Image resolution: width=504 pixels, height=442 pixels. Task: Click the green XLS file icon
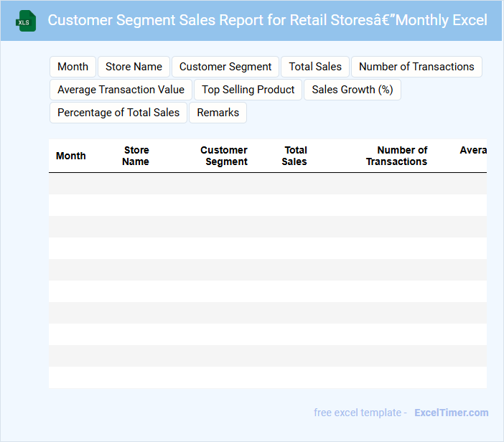pos(27,21)
